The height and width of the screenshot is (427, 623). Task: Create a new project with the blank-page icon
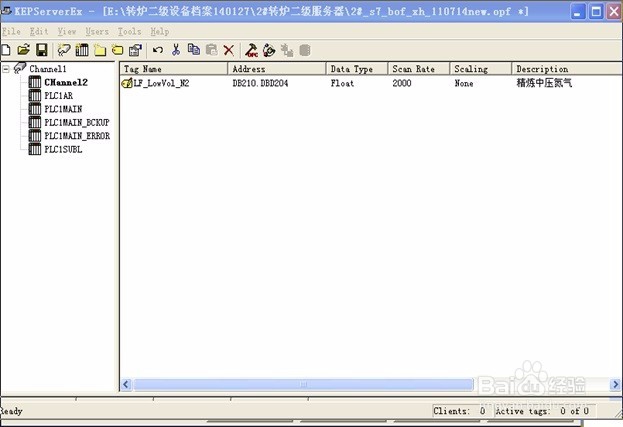6,50
